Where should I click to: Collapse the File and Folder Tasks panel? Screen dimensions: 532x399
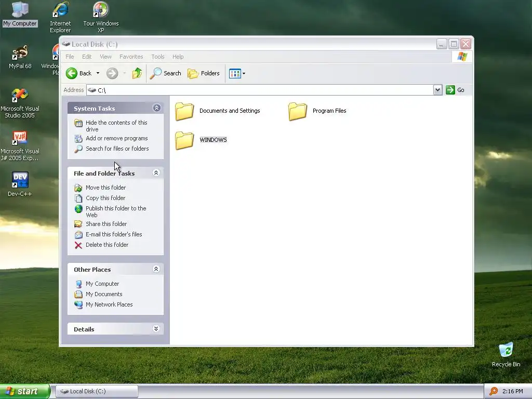pyautogui.click(x=156, y=173)
